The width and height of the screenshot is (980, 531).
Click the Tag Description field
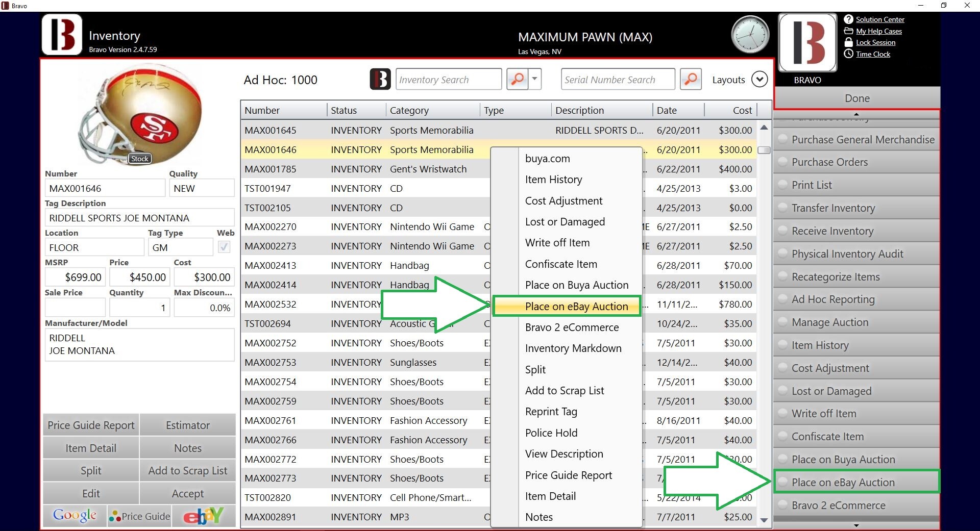click(x=139, y=218)
